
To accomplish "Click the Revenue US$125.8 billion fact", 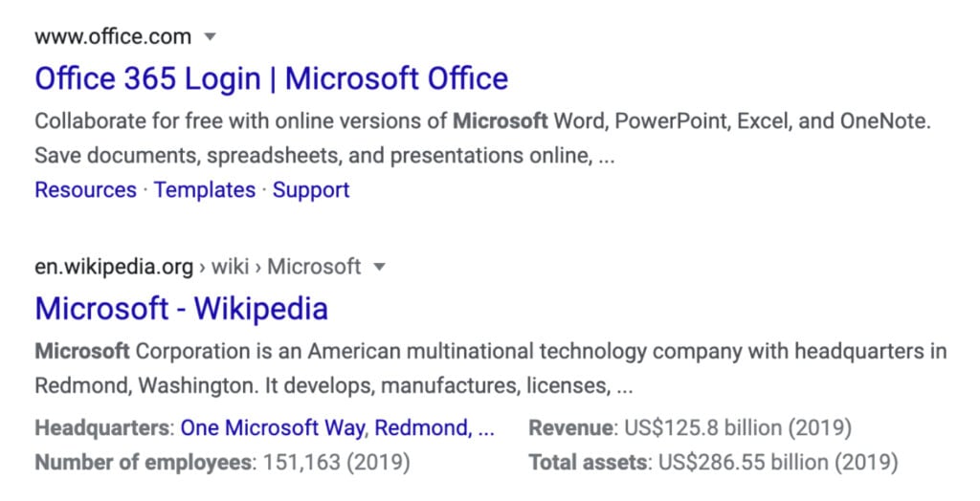I will pyautogui.click(x=690, y=428).
